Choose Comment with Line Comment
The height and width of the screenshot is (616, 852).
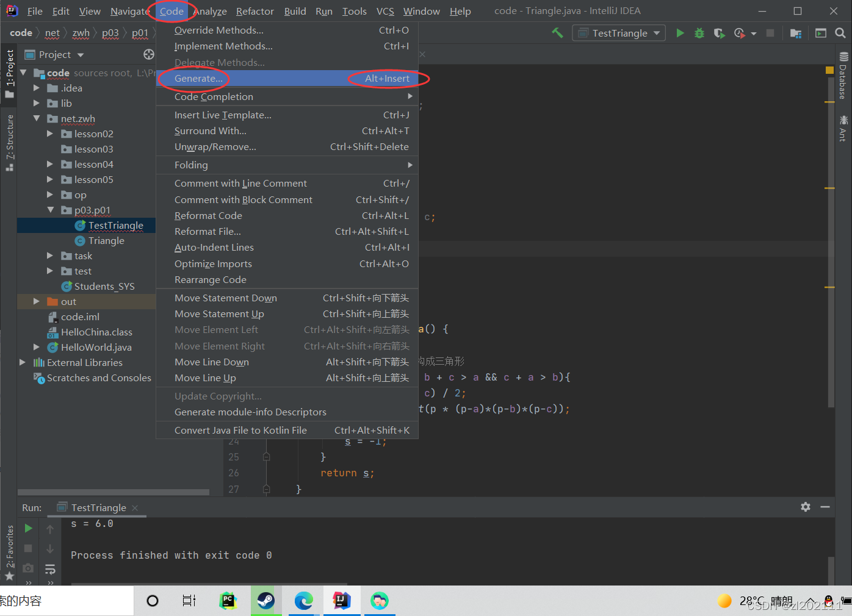click(287, 183)
